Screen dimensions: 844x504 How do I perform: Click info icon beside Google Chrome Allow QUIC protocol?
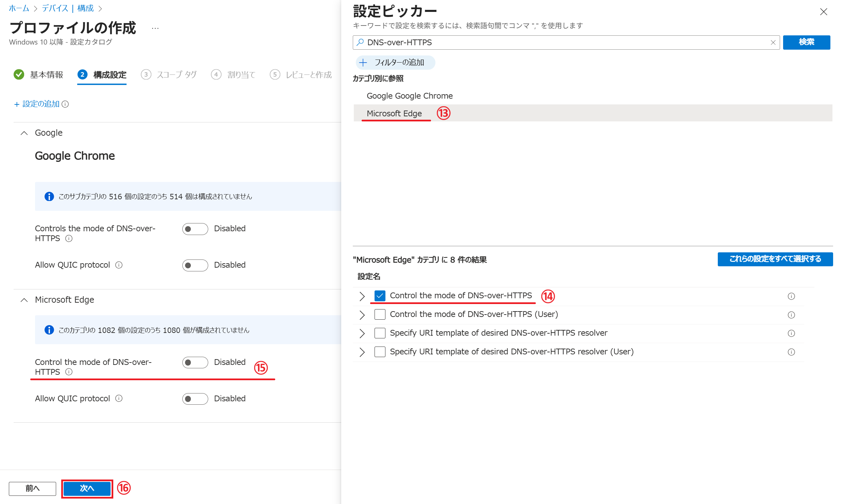[x=119, y=265]
